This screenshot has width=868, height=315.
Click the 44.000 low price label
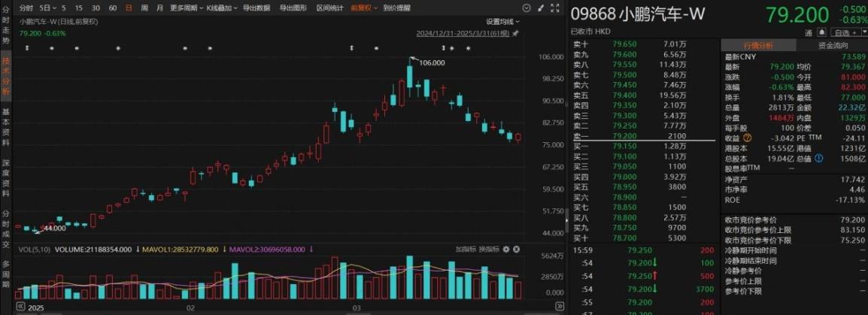tap(55, 228)
